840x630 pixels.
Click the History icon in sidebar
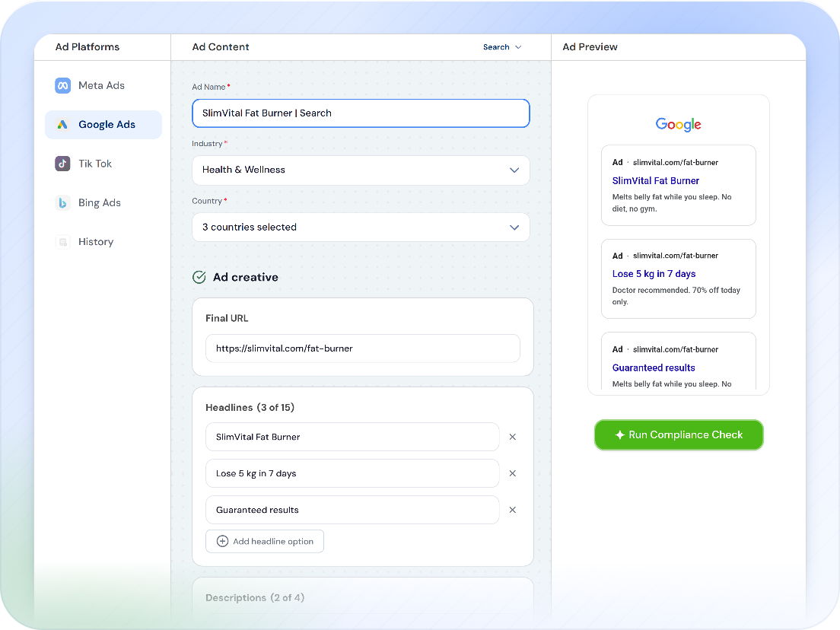pos(62,242)
